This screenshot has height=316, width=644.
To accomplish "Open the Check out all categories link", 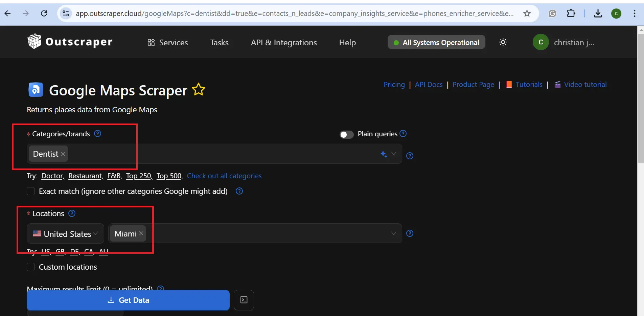I will (x=224, y=176).
